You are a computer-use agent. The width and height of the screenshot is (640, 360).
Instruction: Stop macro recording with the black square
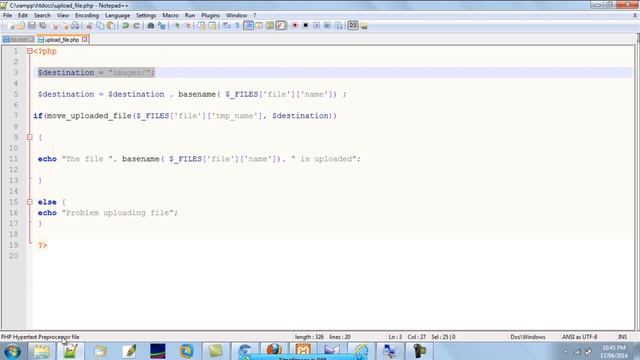(x=305, y=26)
